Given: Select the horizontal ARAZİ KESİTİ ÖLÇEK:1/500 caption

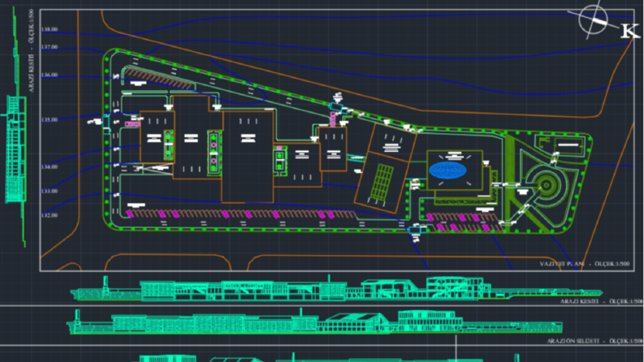Looking at the screenshot, I should point(601,302).
